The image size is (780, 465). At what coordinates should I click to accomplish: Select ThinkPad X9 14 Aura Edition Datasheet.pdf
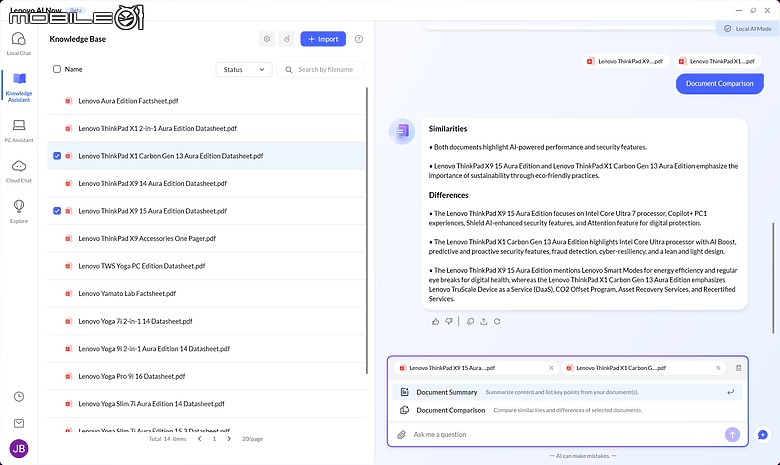point(206,184)
